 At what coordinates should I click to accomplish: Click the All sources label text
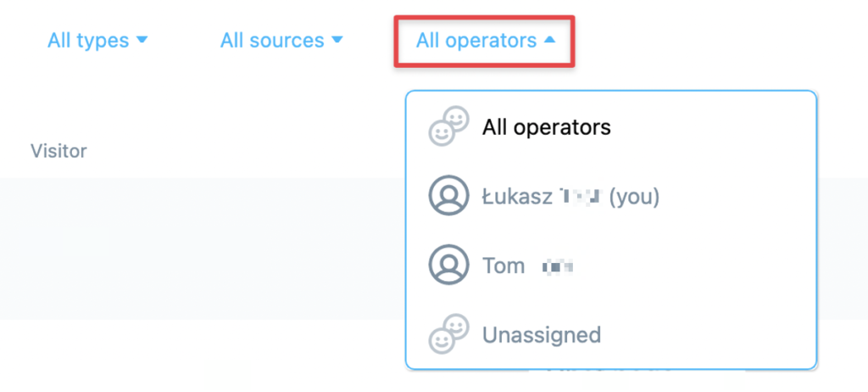point(272,41)
